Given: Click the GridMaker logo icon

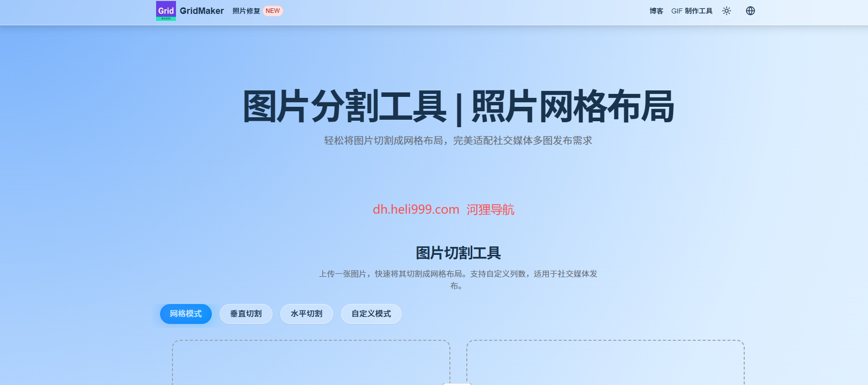Looking at the screenshot, I should tap(166, 11).
